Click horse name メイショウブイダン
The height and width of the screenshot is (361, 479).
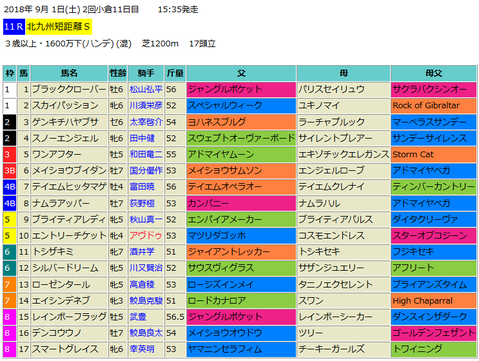tap(69, 171)
